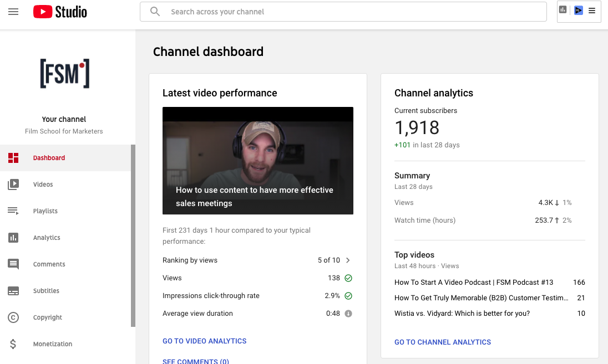Click the Channel dashboard heading
The width and height of the screenshot is (608, 364).
(x=208, y=52)
